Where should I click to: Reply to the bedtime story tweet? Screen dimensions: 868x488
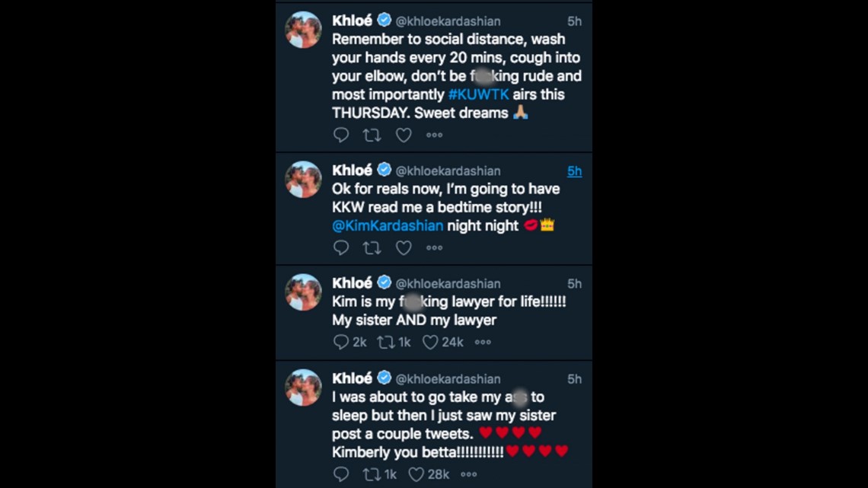pyautogui.click(x=341, y=247)
